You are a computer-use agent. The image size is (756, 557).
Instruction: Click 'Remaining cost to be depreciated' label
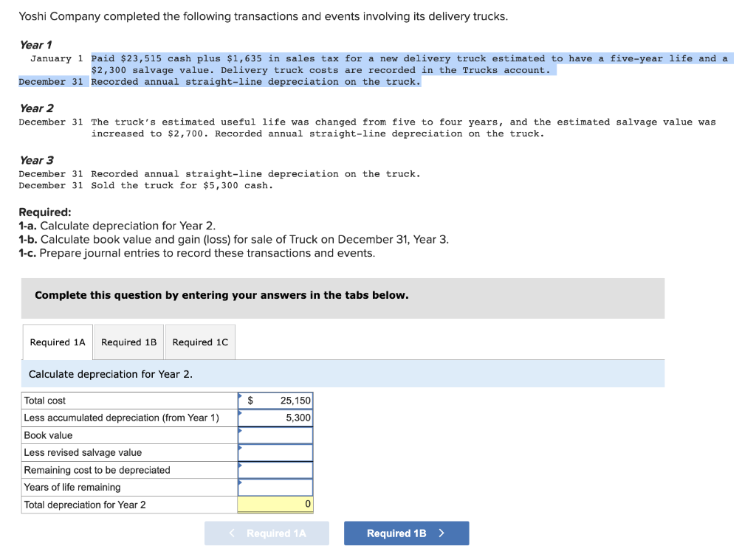[97, 470]
